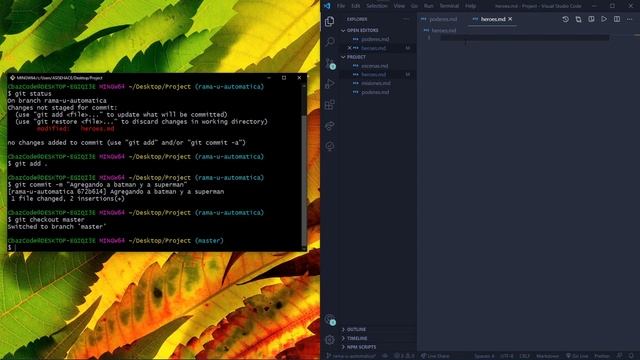Viewport: 640px width, 360px height.
Task: Click the GitLens icon in the activity bar
Action: point(329,146)
